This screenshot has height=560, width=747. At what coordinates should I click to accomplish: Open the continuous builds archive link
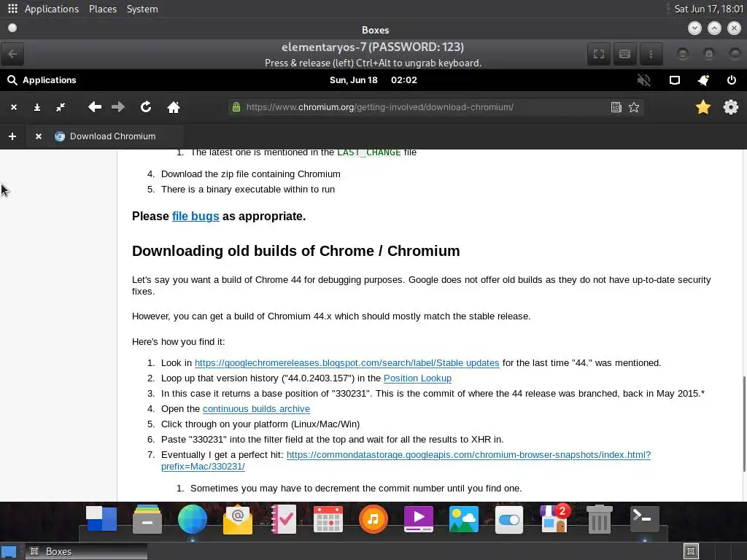[x=256, y=408]
